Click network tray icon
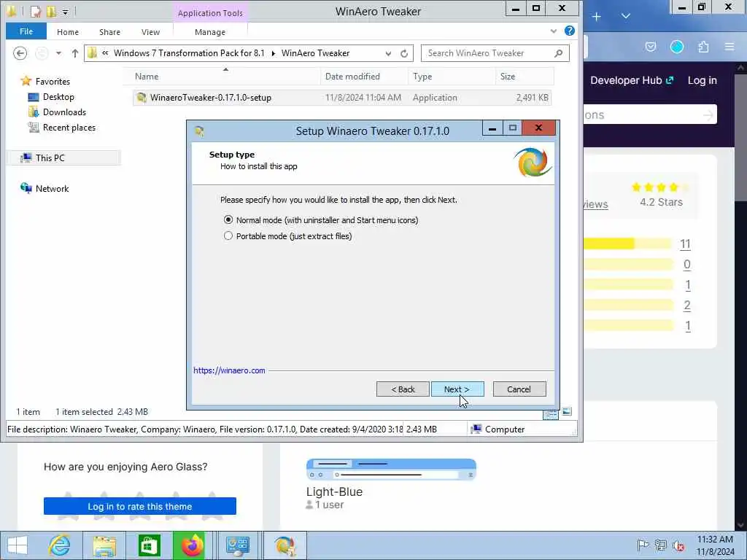The height and width of the screenshot is (560, 747). [661, 545]
